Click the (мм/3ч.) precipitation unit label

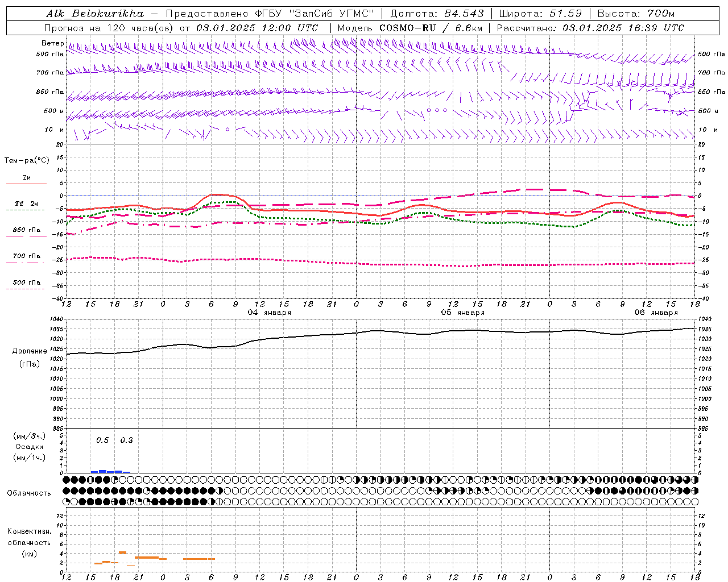point(30,436)
